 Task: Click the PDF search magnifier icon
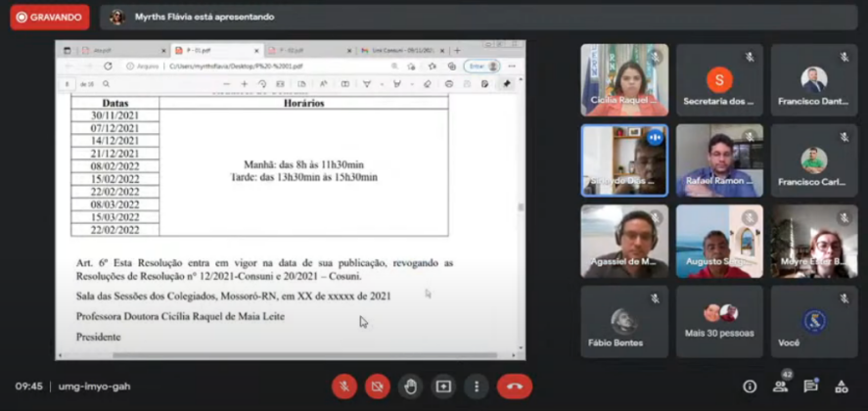pyautogui.click(x=106, y=84)
